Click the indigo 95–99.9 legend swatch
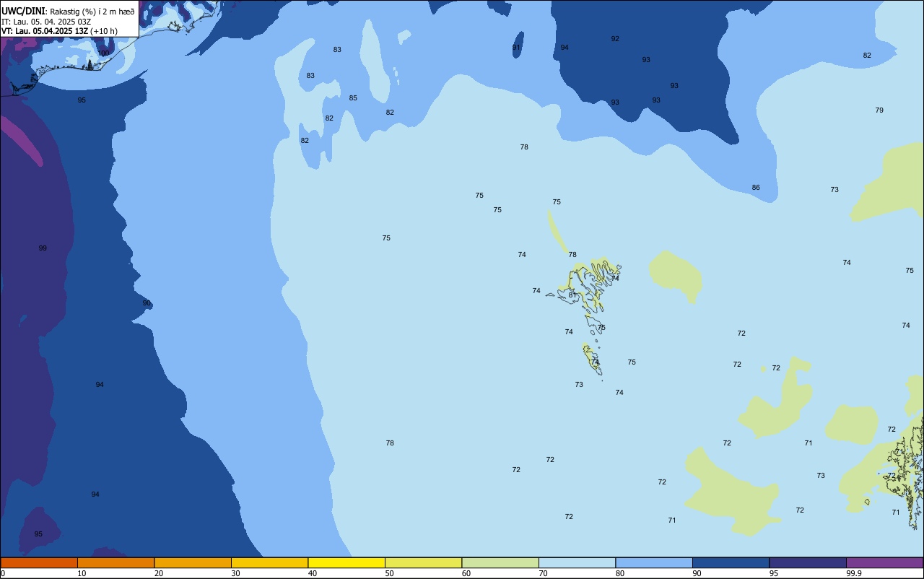924x579 pixels. [x=808, y=562]
